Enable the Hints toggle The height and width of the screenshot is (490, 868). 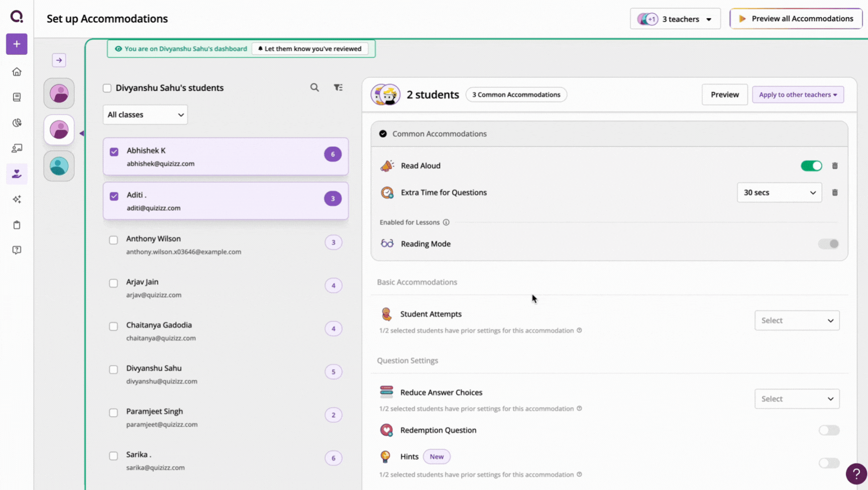(829, 463)
